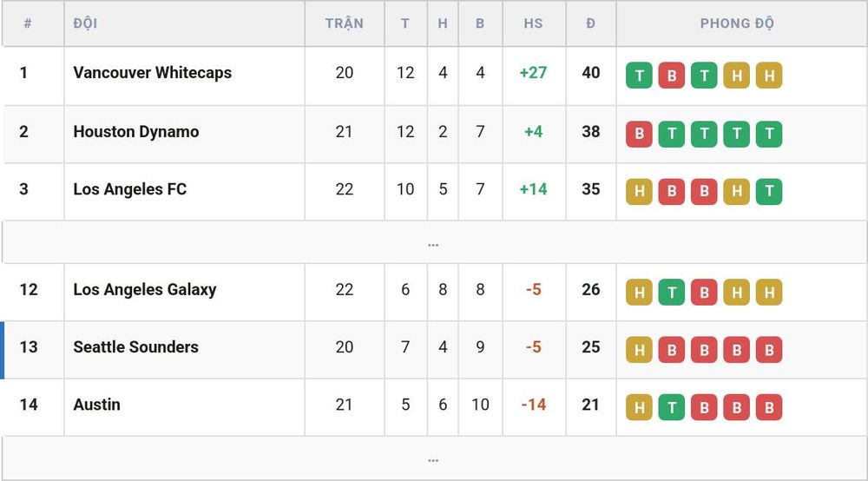Click the ĐỘI column header
This screenshot has height=481, width=868.
[x=85, y=23]
